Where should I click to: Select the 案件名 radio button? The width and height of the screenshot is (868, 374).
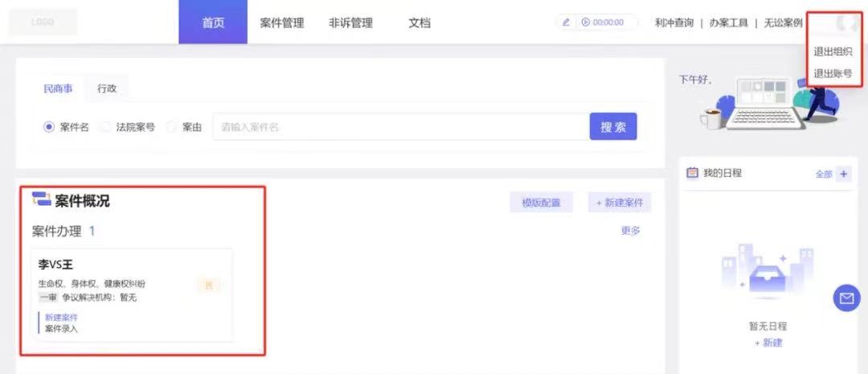coord(49,127)
